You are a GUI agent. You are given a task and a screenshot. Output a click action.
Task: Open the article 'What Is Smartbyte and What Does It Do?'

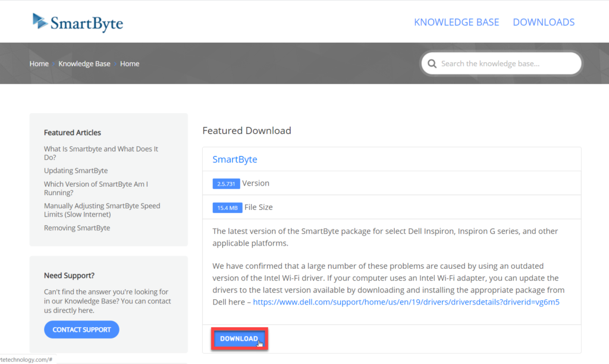[101, 153]
